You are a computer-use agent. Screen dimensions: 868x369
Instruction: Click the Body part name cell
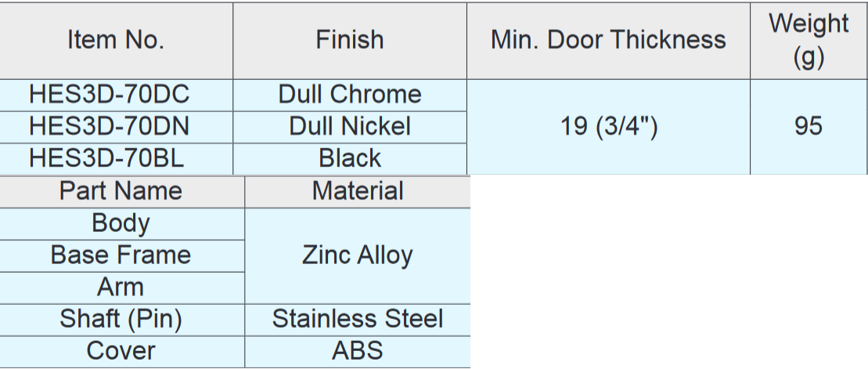point(121,223)
